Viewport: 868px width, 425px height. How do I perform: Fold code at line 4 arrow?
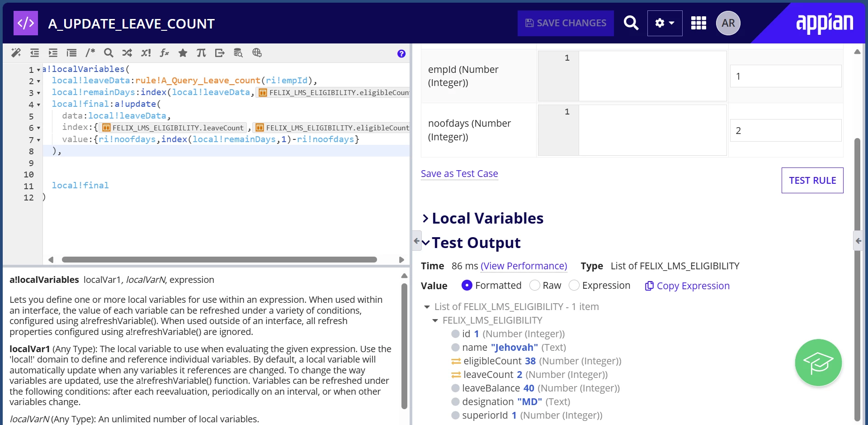(38, 105)
